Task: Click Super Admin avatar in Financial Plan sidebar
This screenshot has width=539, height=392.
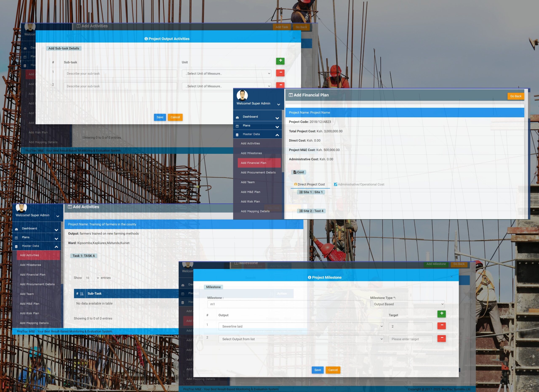Action: [x=242, y=95]
